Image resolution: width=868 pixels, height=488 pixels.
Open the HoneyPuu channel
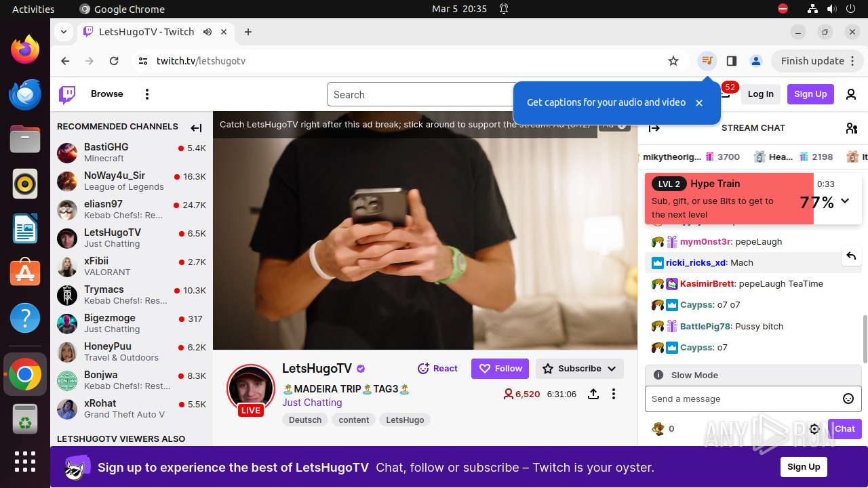132,352
